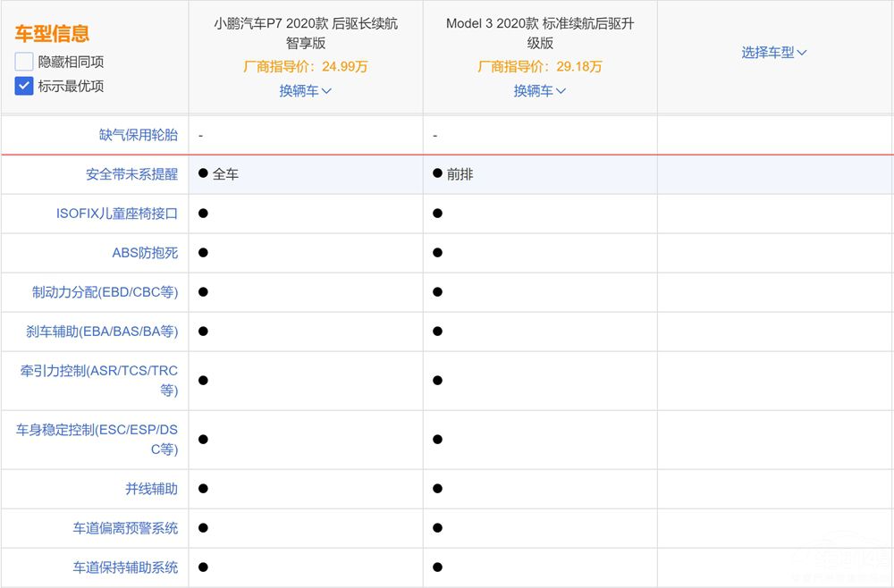894x588 pixels.
Task: Click the 车道保持辅助系统 label
Action: tap(125, 567)
